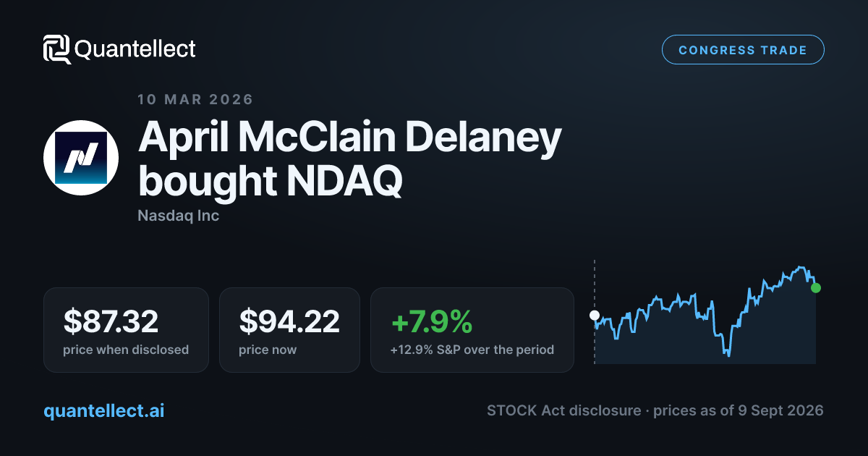
Task: Open the quantellect.ai link
Action: tap(103, 410)
